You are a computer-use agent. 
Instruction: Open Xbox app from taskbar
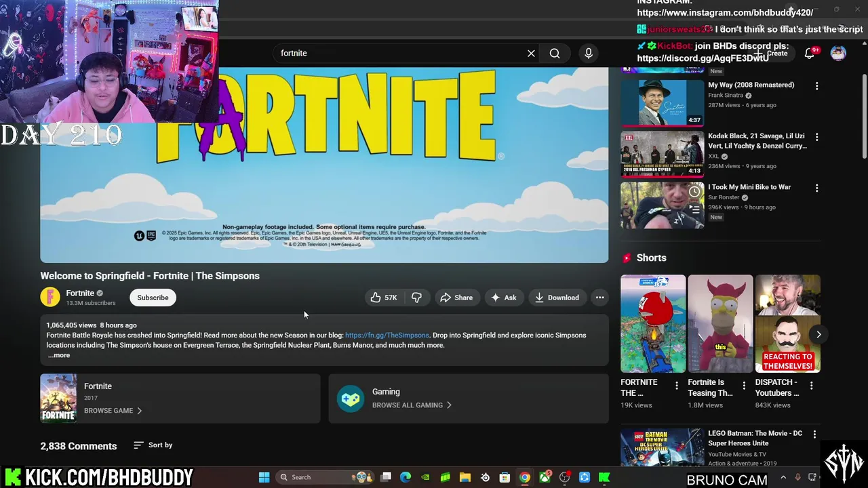tap(545, 477)
